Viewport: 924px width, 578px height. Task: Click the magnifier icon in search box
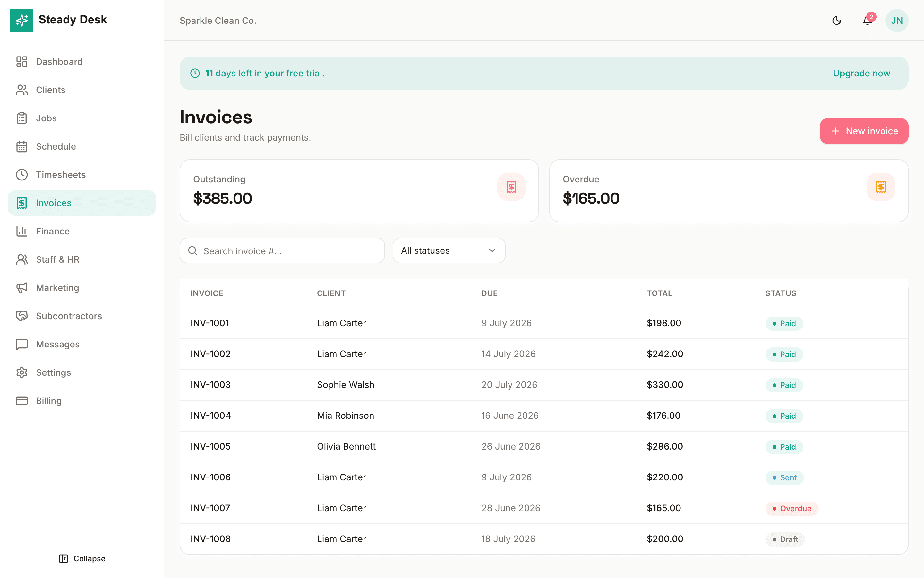pos(193,251)
